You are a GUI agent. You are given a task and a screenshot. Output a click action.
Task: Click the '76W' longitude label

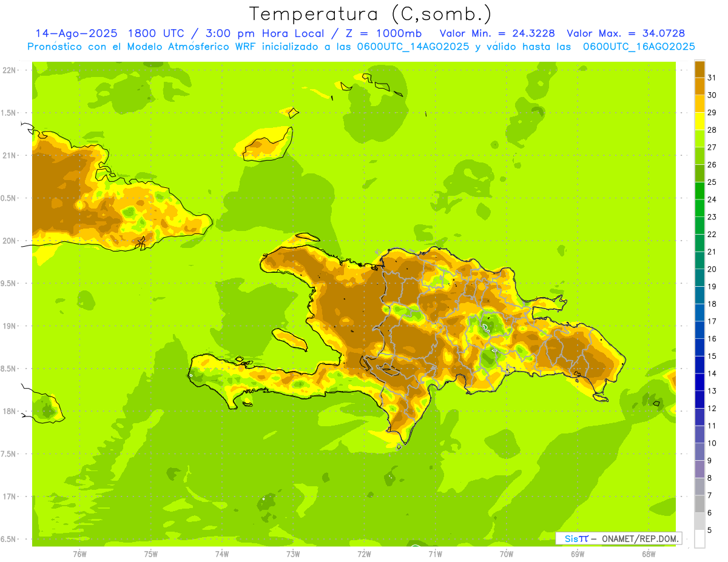[x=79, y=554]
